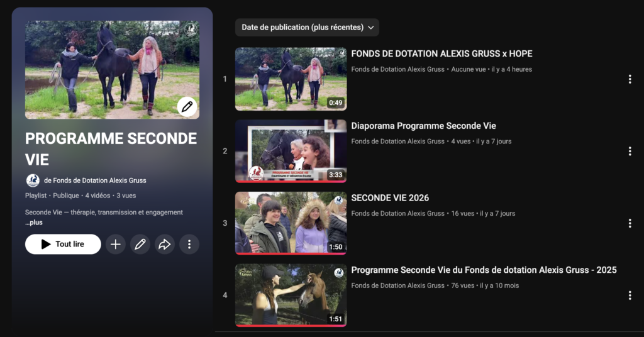Click the pencil icon next to the plus button
This screenshot has height=337, width=644.
(140, 244)
